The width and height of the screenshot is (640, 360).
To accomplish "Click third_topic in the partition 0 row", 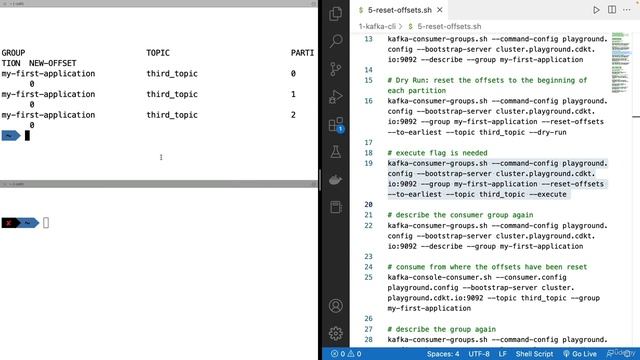I will (172, 74).
